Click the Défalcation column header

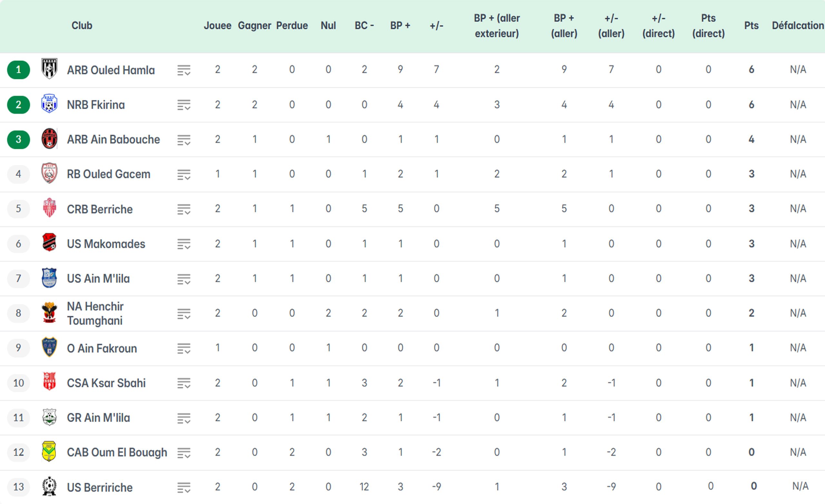pos(798,25)
